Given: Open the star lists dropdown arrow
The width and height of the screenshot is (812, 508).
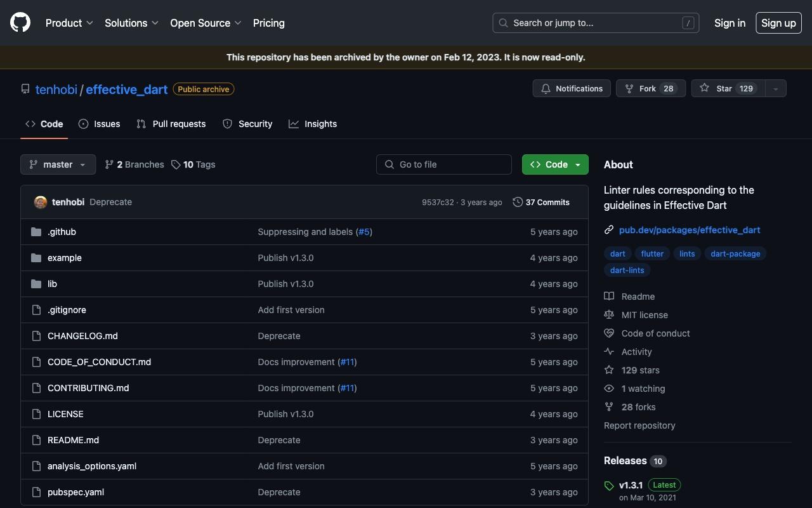Looking at the screenshot, I should 776,89.
